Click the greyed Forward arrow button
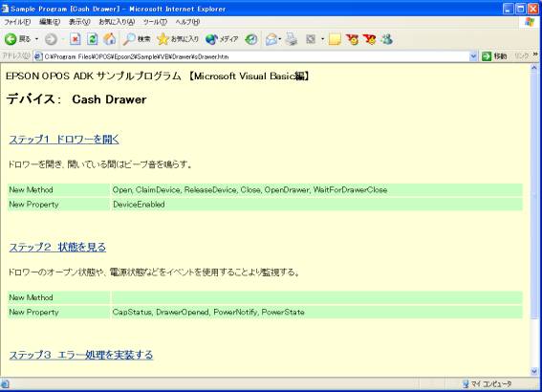This screenshot has height=392, width=542. [51, 39]
